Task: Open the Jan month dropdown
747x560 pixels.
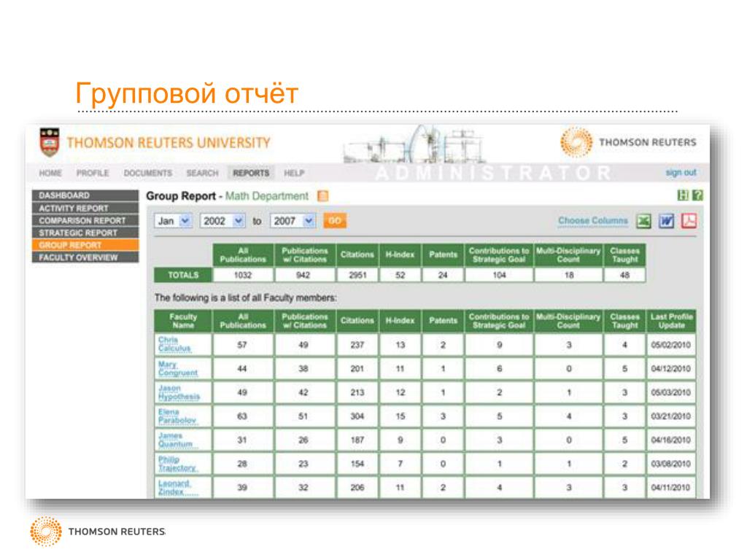Action: 173,221
